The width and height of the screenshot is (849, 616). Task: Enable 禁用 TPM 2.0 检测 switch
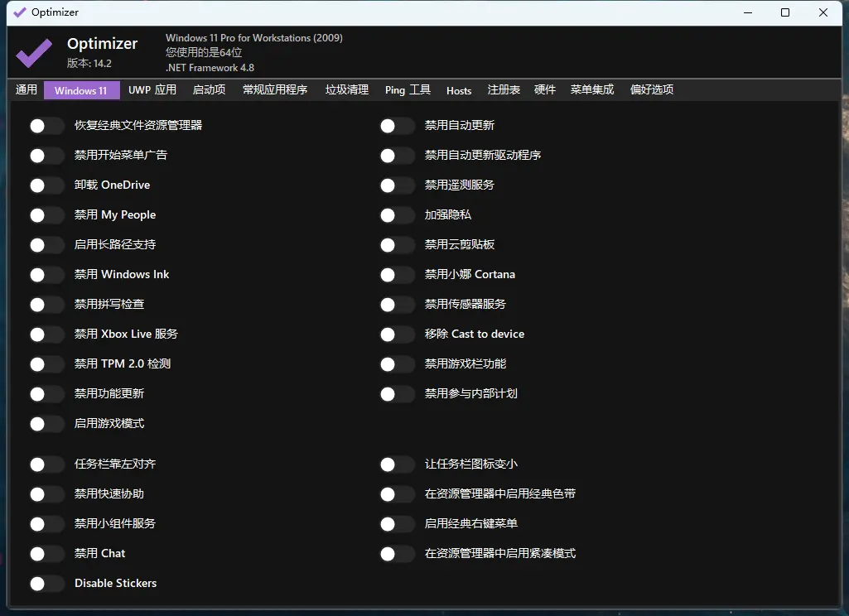coord(47,364)
